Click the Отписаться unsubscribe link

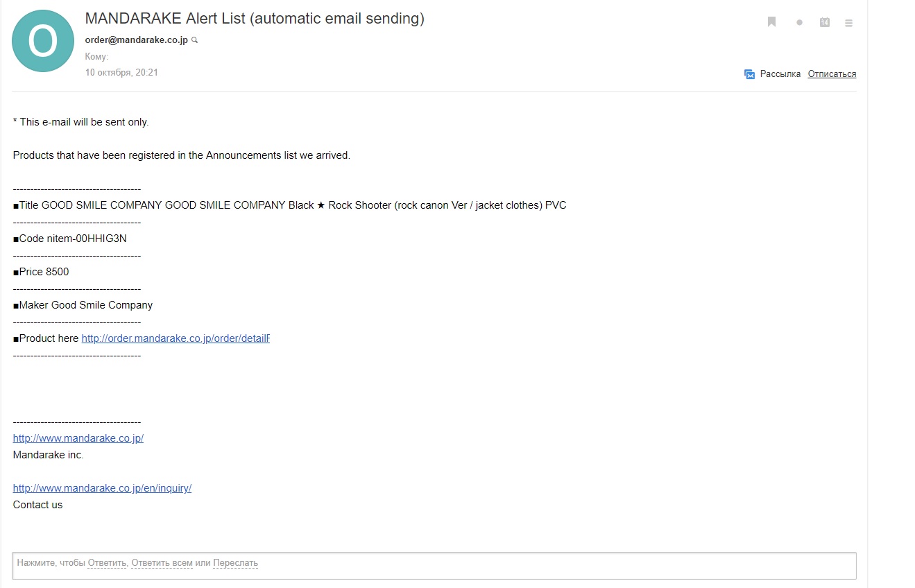coord(832,74)
